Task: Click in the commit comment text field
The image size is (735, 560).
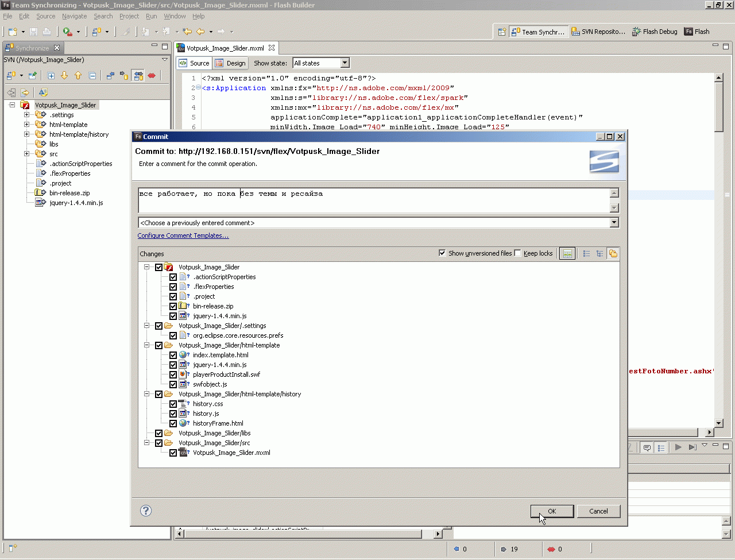Action: [x=373, y=200]
